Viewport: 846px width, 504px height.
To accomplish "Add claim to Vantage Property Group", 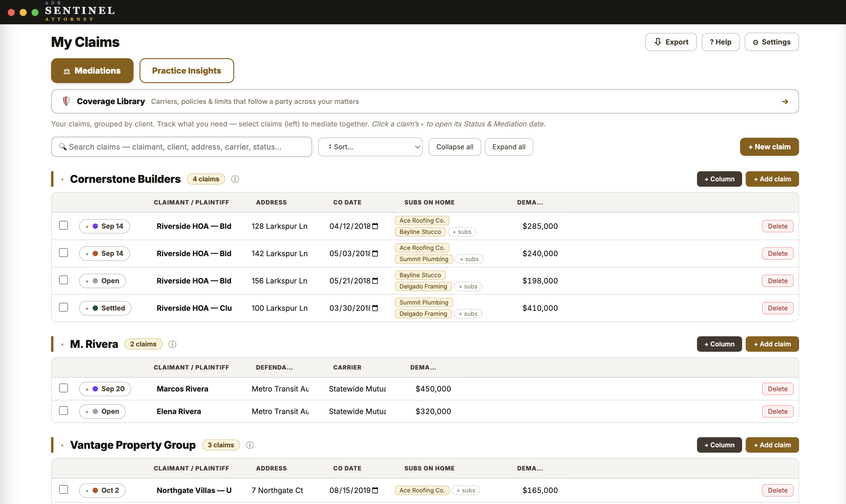I will pyautogui.click(x=772, y=445).
